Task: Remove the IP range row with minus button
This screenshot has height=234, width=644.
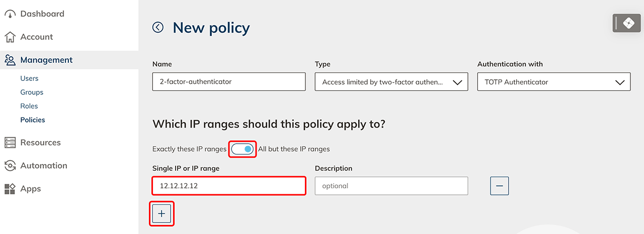Action: [x=500, y=186]
